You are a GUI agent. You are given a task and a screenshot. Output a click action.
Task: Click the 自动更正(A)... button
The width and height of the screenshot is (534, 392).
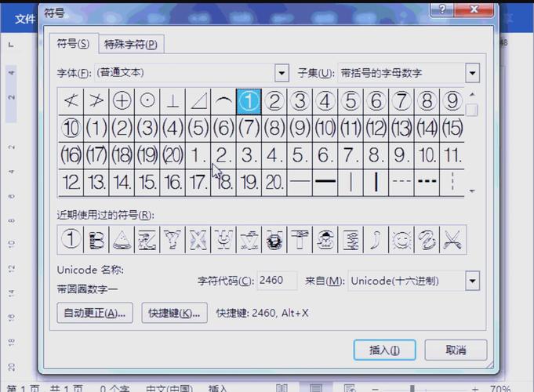point(95,313)
